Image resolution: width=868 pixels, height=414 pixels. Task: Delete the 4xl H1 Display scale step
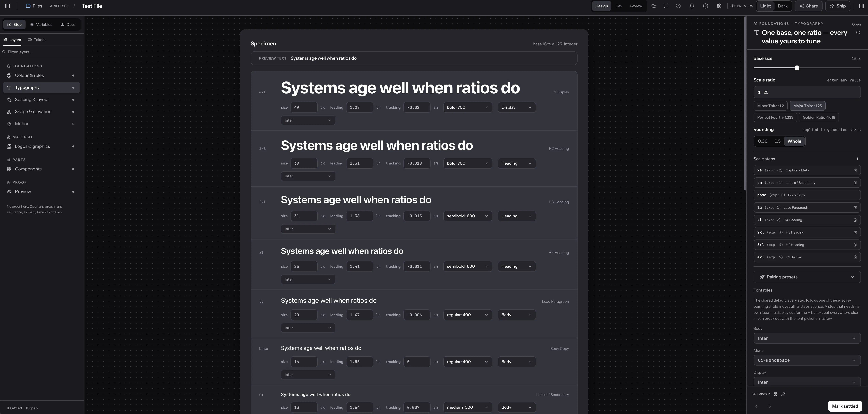[x=855, y=257]
